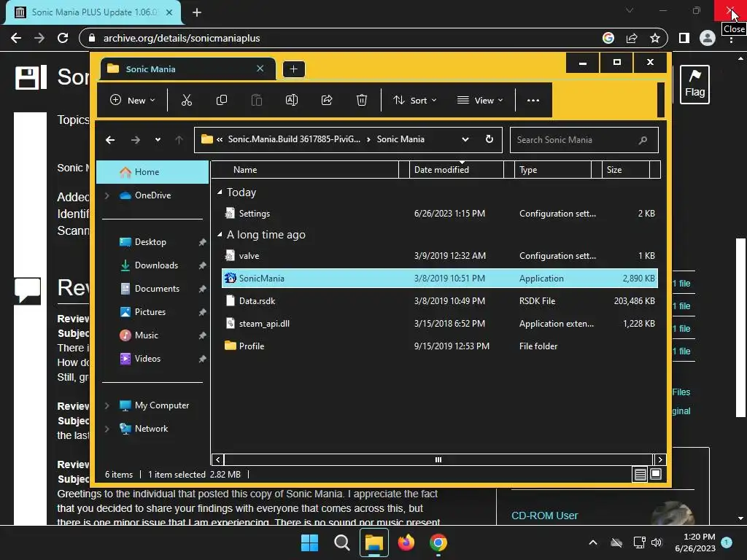Open the View dropdown menu
The width and height of the screenshot is (747, 560).
click(480, 100)
